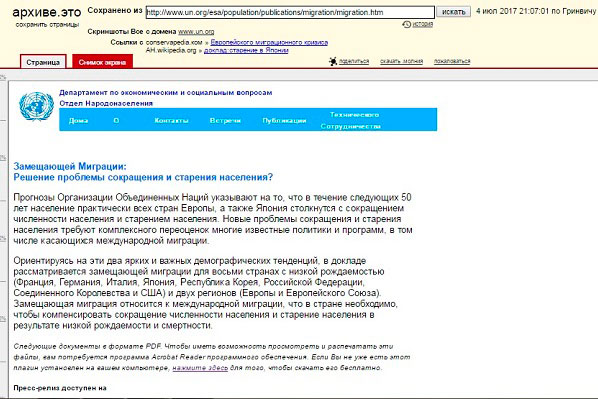598x399 pixels.
Task: Open the Контакты menu item
Action: tap(171, 121)
